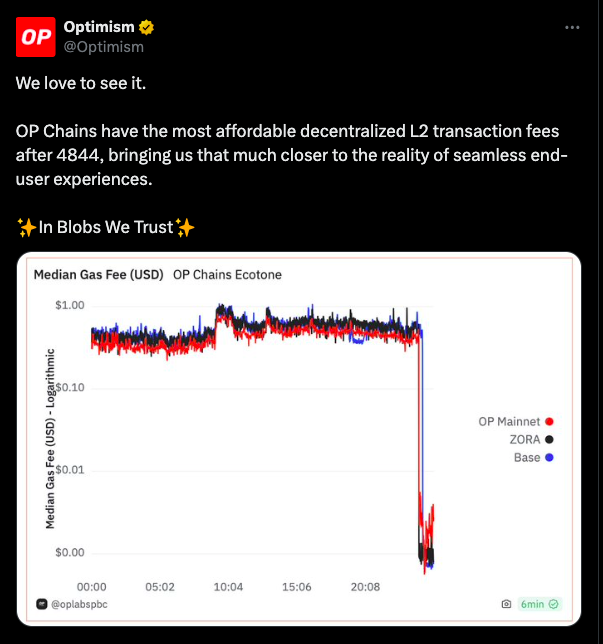This screenshot has height=644, width=603.
Task: Click the $1.00 y-axis label
Action: pyautogui.click(x=70, y=305)
